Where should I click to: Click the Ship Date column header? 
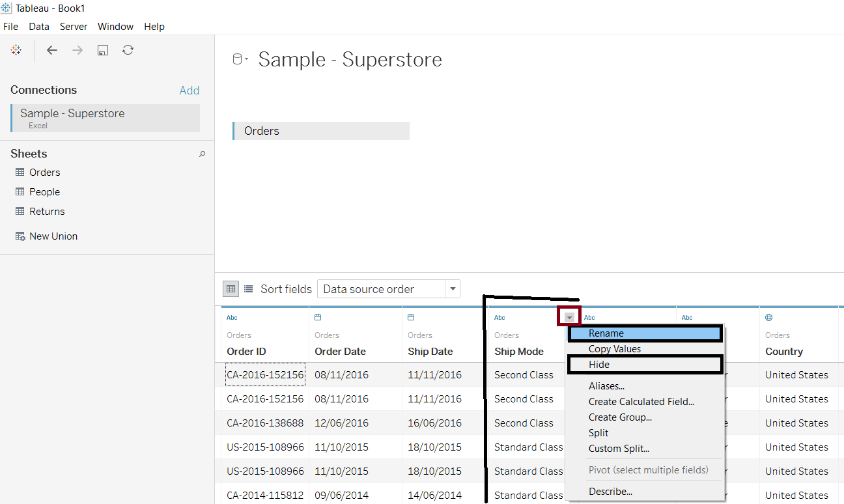430,352
